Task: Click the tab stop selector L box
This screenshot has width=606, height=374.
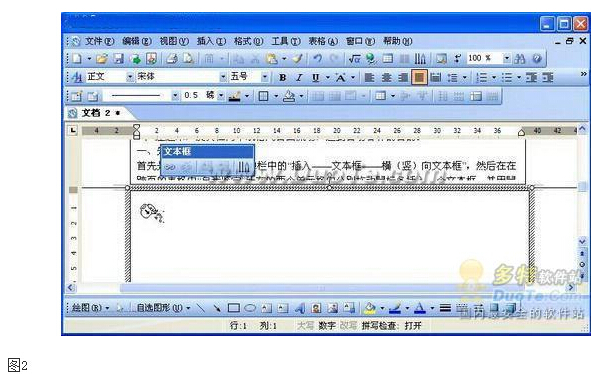Action: point(73,130)
